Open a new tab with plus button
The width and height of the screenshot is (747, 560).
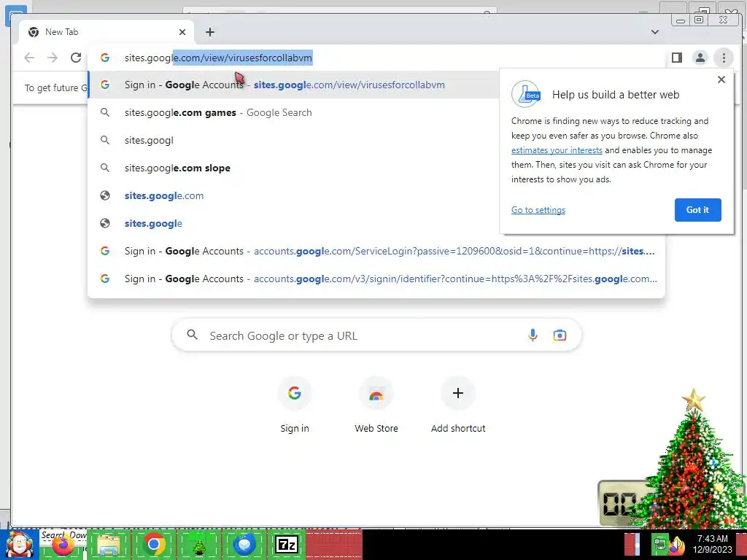coord(209,32)
